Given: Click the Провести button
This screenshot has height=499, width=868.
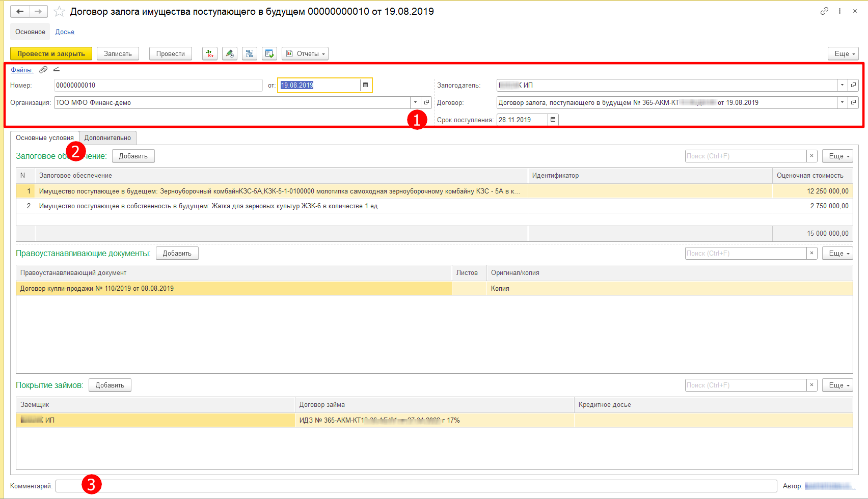Looking at the screenshot, I should (171, 53).
